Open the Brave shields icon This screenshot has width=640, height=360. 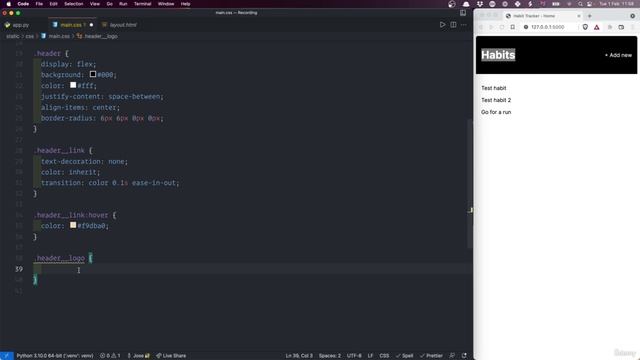(585, 27)
